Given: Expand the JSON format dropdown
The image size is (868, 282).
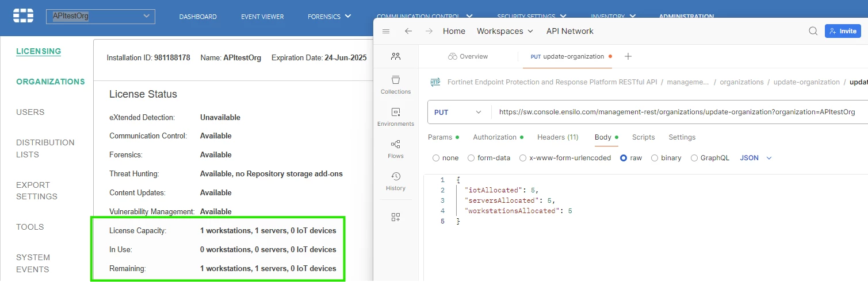Looking at the screenshot, I should click(x=756, y=158).
